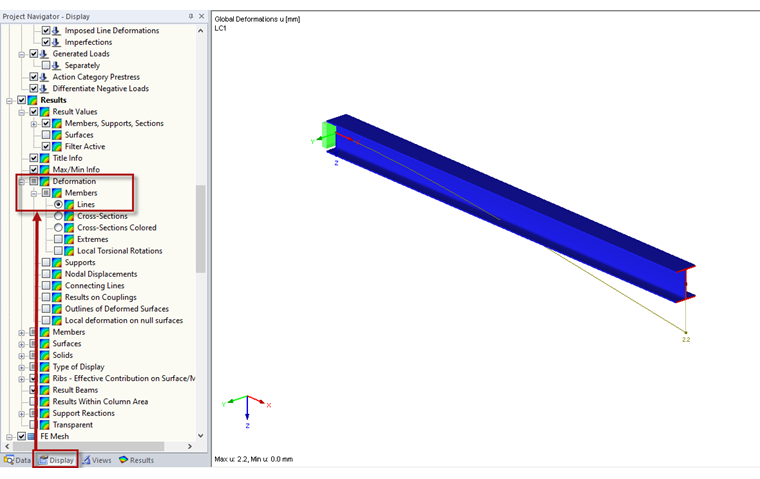Image resolution: width=760 pixels, height=479 pixels.
Task: Expand the Solids node
Action: tap(22, 356)
